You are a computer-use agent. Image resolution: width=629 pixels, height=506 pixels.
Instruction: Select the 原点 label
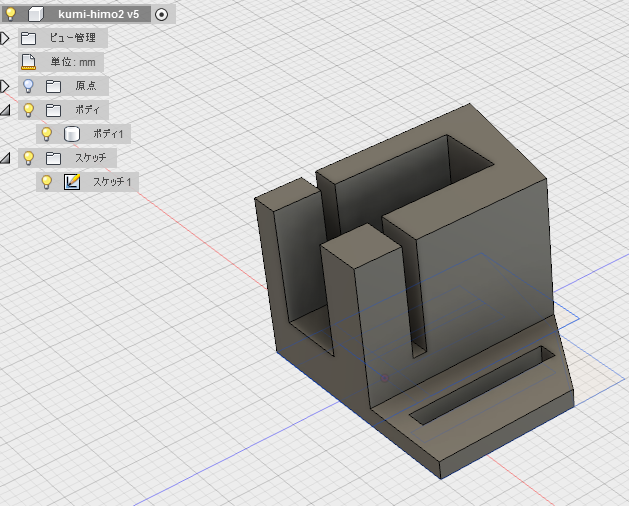(x=86, y=85)
